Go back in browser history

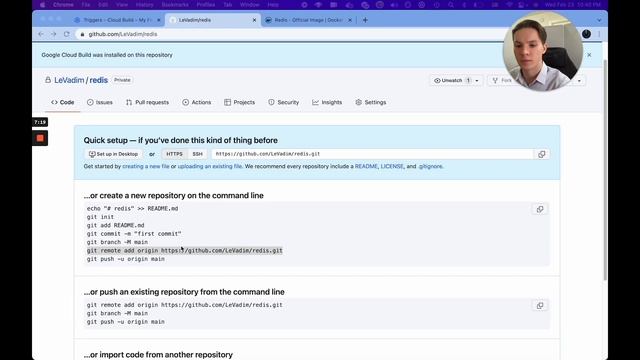click(x=41, y=34)
